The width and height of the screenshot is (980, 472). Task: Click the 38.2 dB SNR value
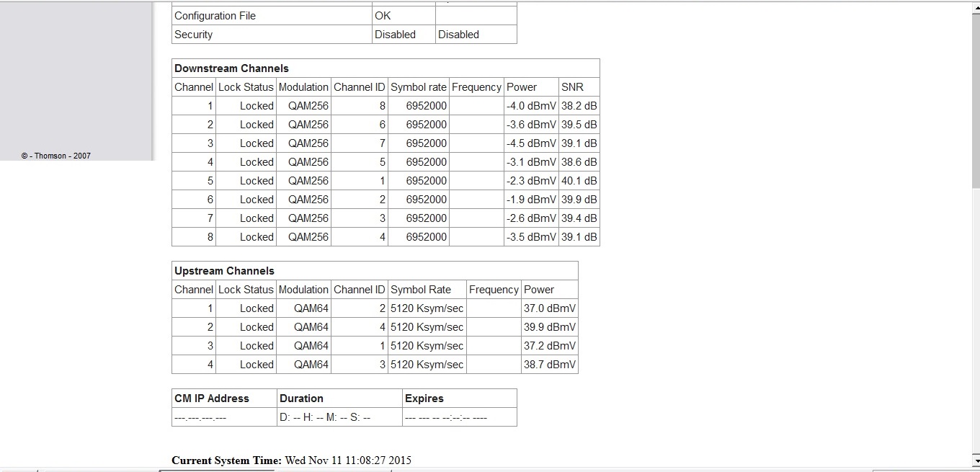click(579, 106)
